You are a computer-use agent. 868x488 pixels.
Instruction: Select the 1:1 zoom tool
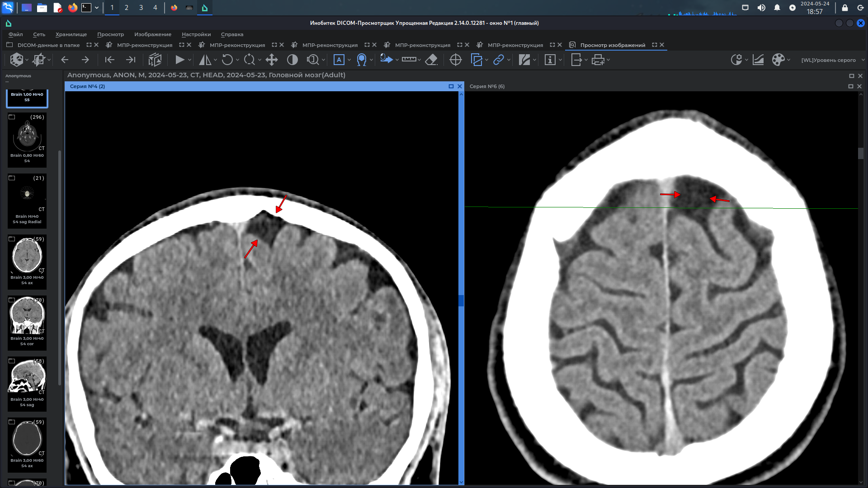coord(313,60)
